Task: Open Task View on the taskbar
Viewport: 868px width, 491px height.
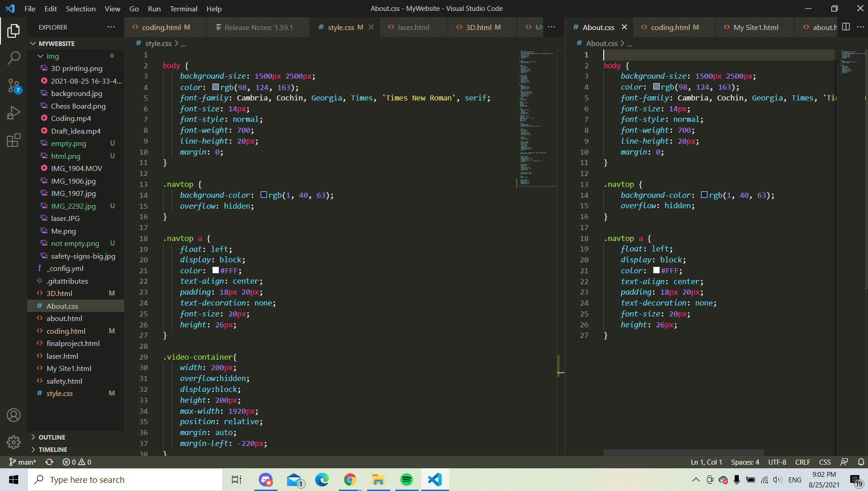Action: 237,480
